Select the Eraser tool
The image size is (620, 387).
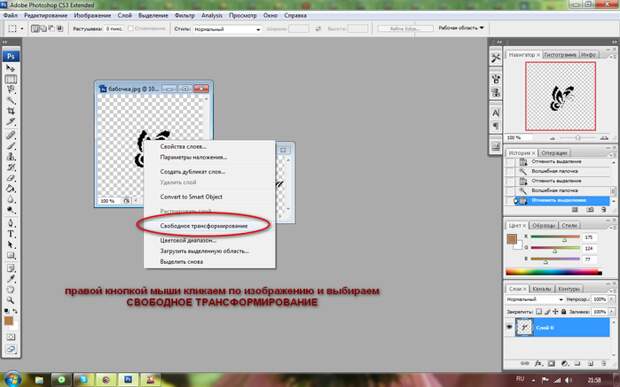tap(11, 178)
